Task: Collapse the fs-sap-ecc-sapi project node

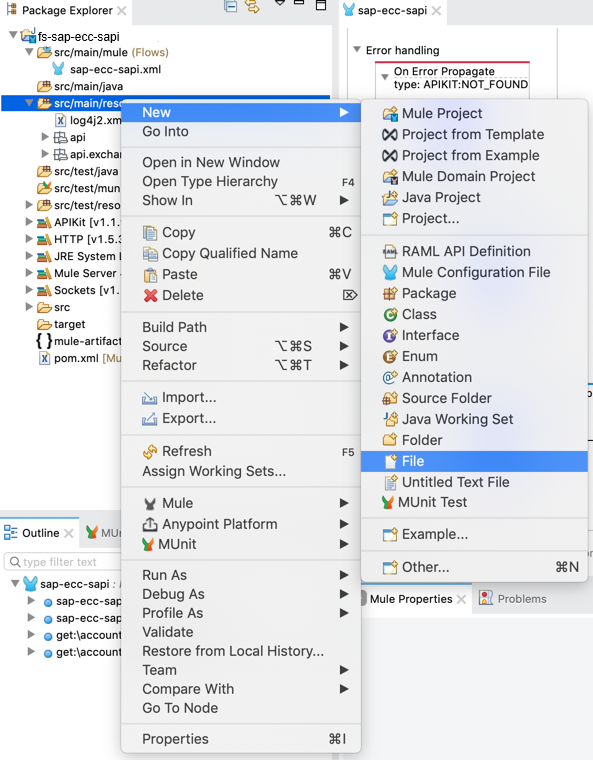Action: pos(14,35)
